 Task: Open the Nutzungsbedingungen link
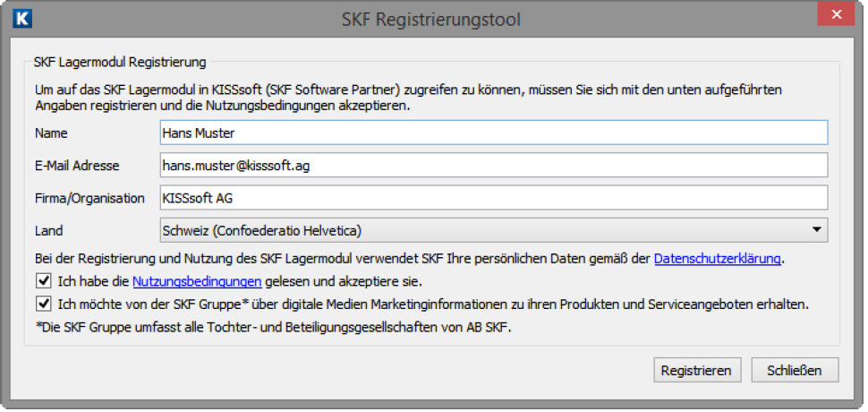tap(197, 282)
